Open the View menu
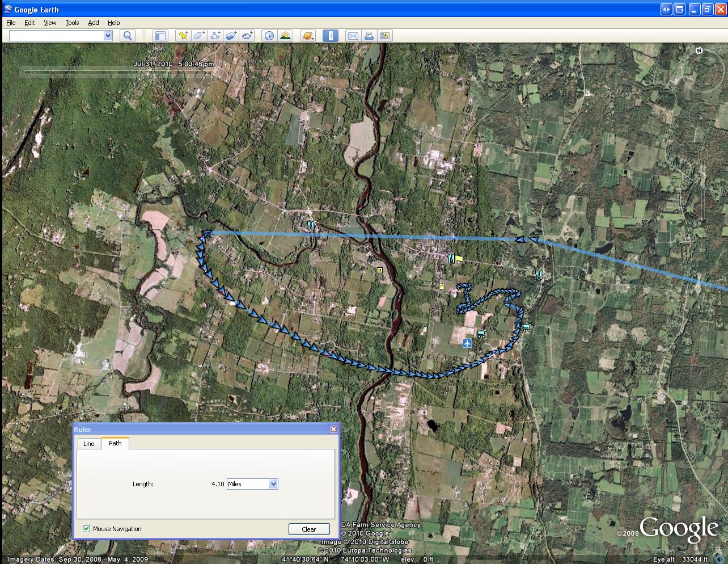This screenshot has height=564, width=728. (50, 23)
